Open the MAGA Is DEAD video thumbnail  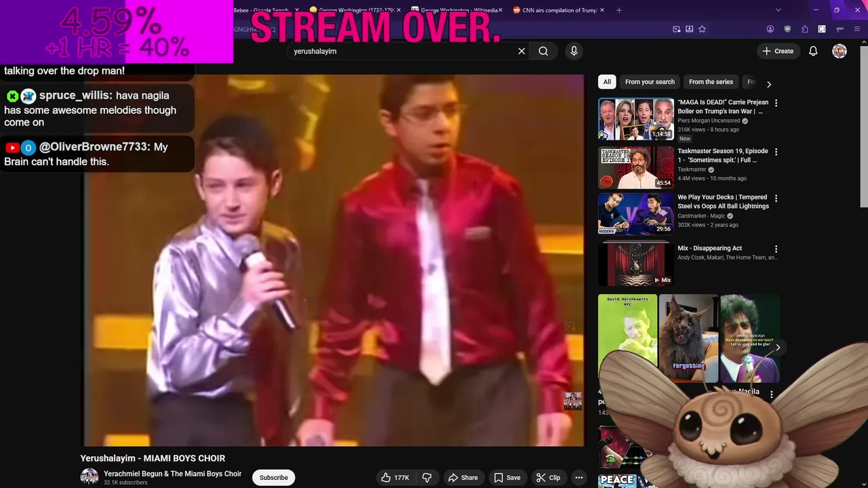636,119
